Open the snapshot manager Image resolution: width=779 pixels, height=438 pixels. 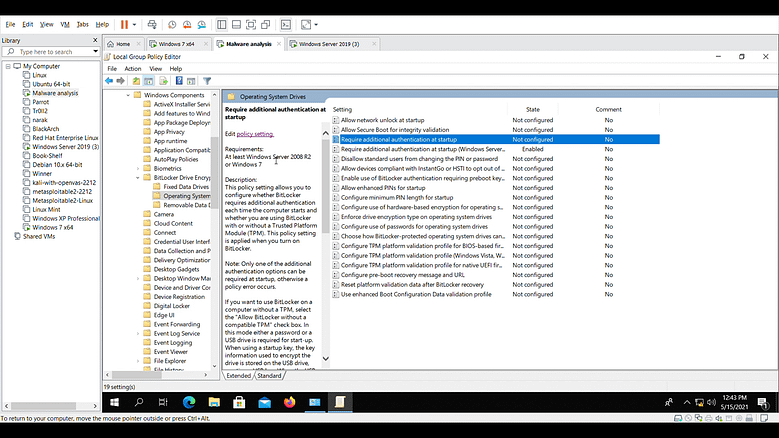pos(202,24)
